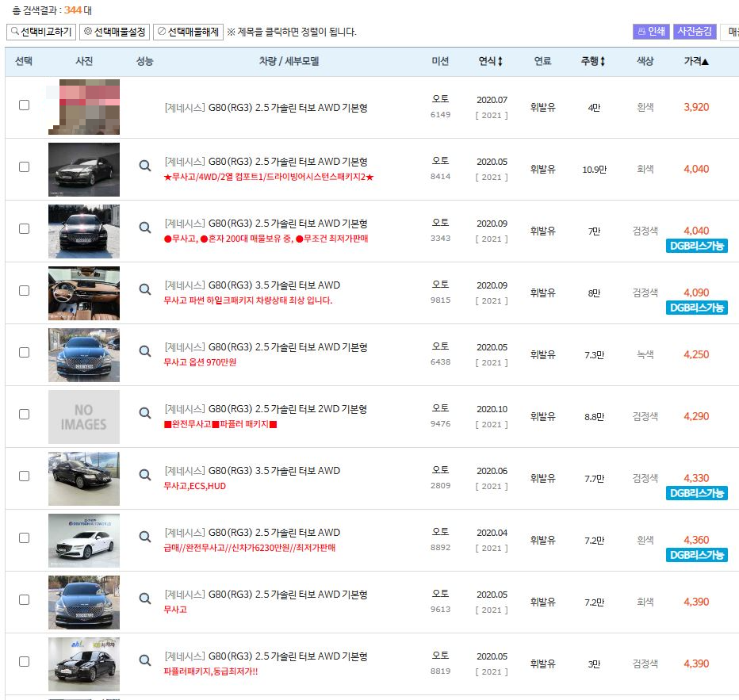739x700 pixels.
Task: Open '무사고,ECS,HUD' listing
Action: [x=194, y=486]
